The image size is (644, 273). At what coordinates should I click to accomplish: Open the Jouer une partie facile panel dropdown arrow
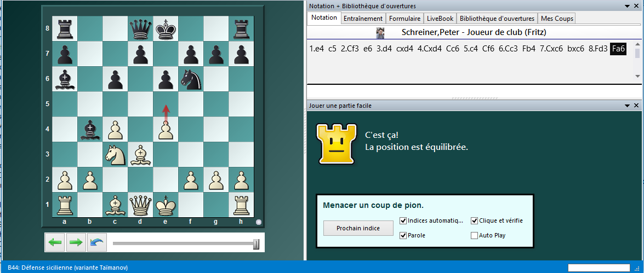tap(627, 106)
